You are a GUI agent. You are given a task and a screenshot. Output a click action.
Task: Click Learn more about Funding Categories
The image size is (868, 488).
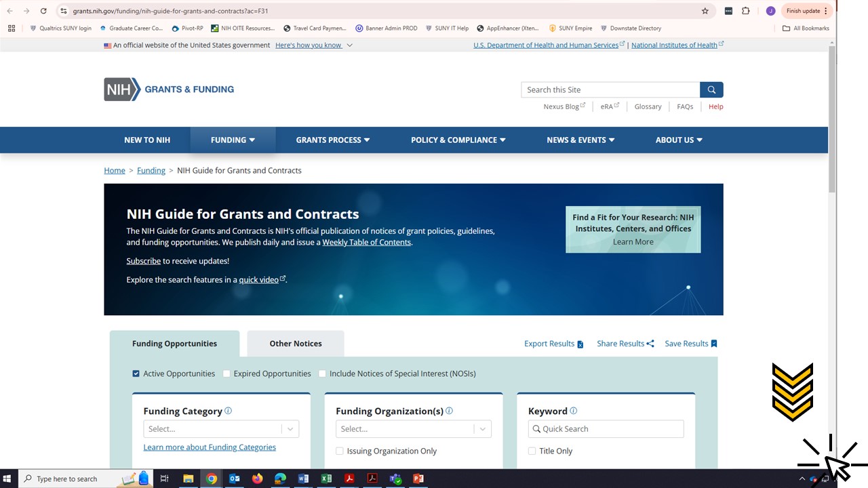(210, 447)
